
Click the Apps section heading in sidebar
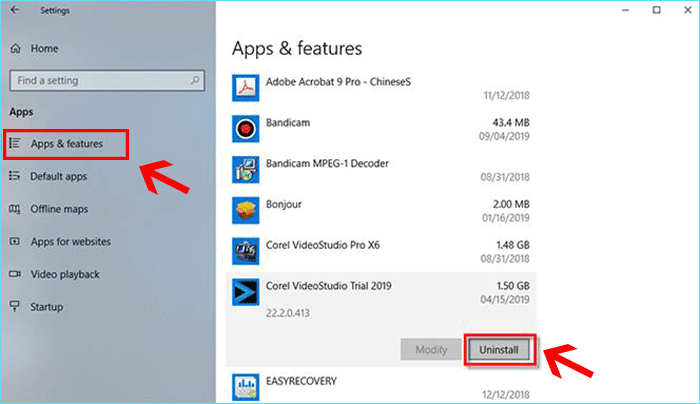[x=21, y=112]
